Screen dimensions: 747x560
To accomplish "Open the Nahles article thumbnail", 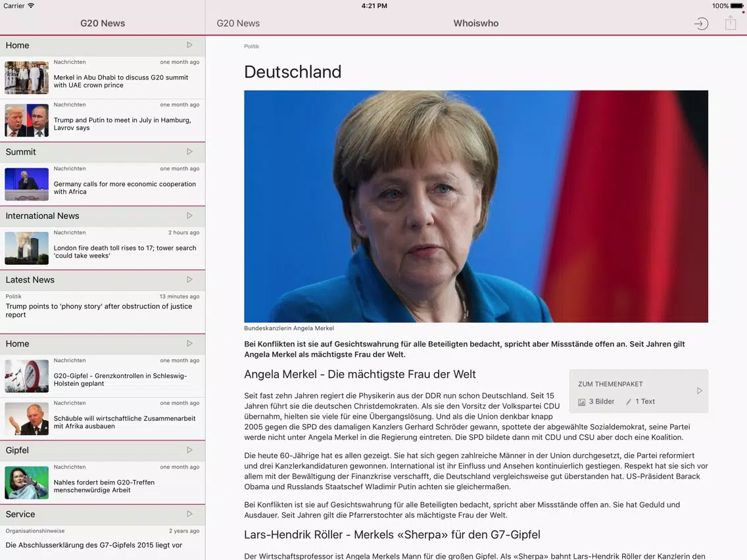I will point(27,483).
